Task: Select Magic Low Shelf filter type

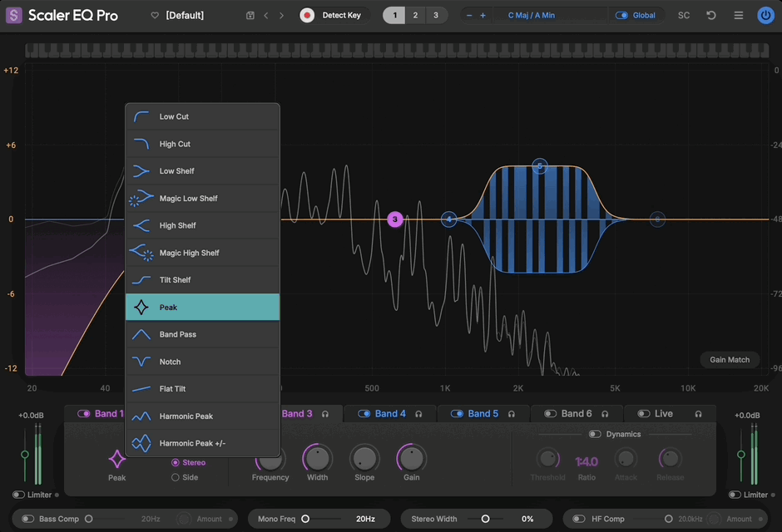Action: 202,199
